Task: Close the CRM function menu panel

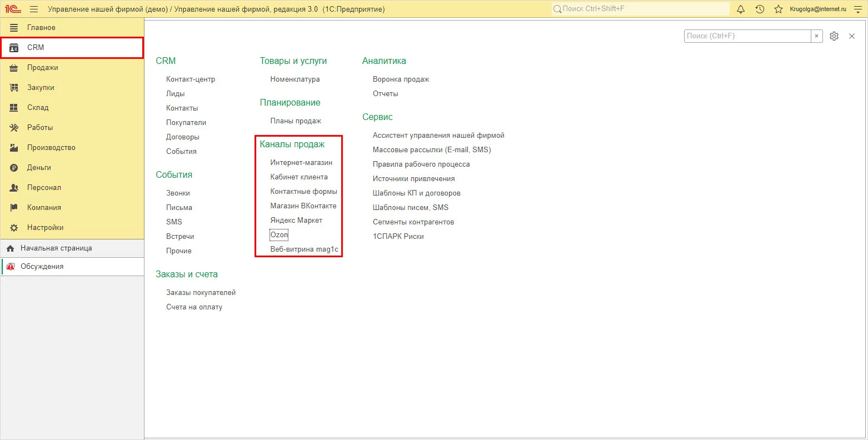Action: point(852,36)
